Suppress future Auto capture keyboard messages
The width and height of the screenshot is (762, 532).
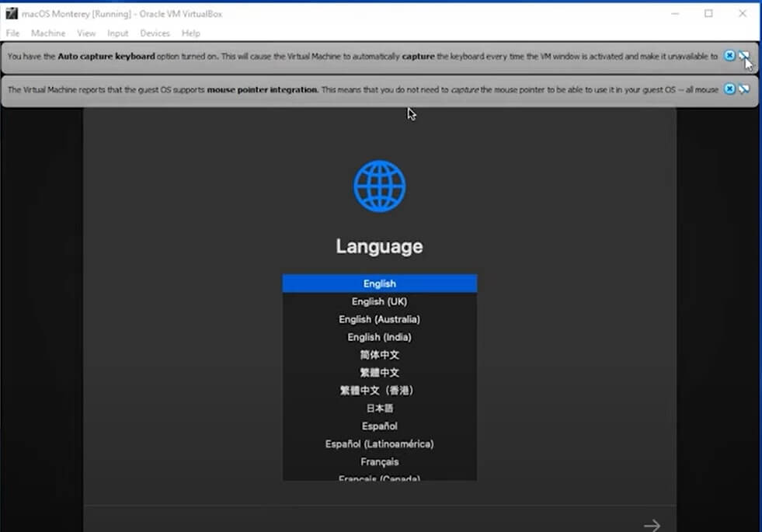point(744,56)
